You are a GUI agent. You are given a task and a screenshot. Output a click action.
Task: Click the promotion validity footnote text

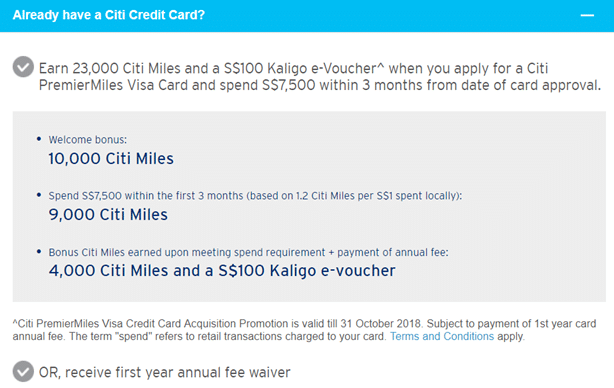click(x=304, y=330)
